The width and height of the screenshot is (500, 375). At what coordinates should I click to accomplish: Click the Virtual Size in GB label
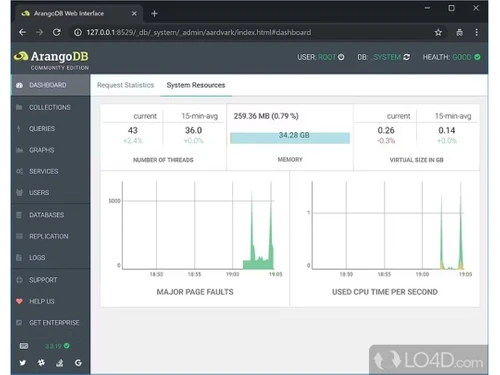(416, 160)
